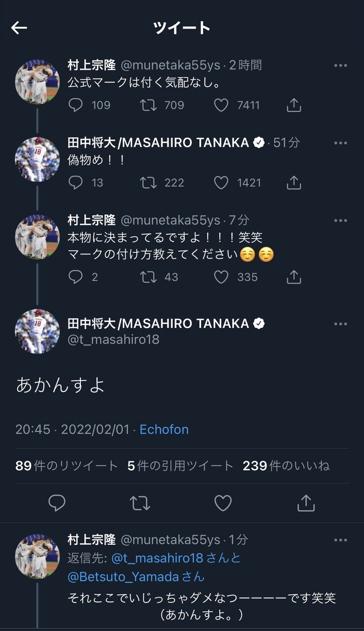Like the tweet with 335 likes
The height and width of the screenshot is (631, 364).
(x=221, y=277)
